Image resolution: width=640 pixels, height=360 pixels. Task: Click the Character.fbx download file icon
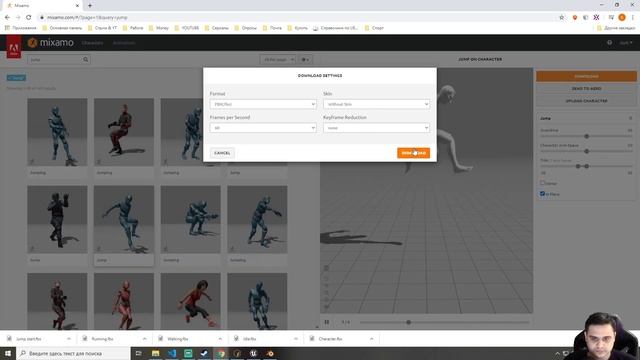point(312,339)
